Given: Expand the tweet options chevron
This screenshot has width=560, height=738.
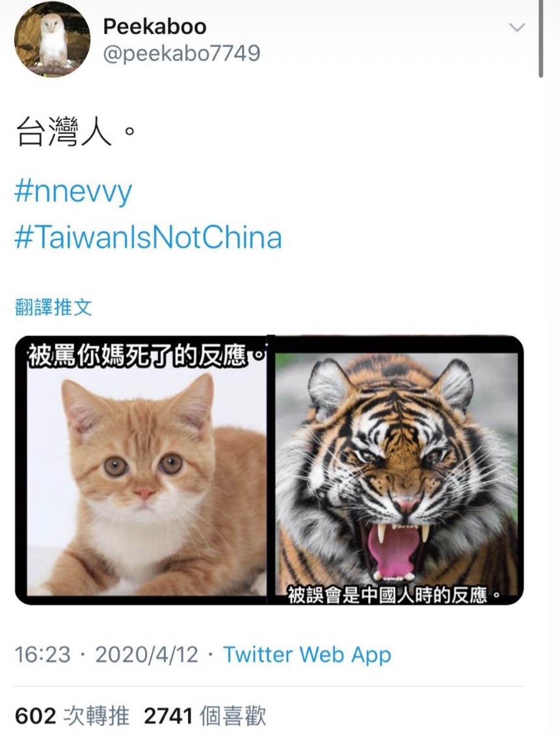Looking at the screenshot, I should coord(517,27).
